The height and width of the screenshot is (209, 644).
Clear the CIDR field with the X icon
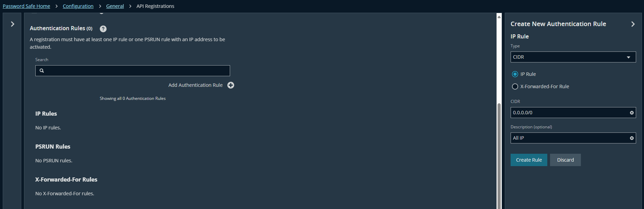click(632, 113)
